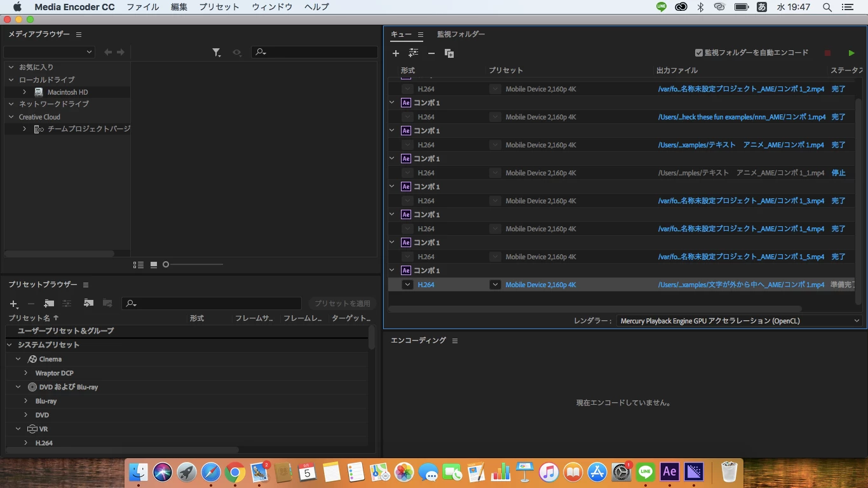
Task: Collapse the ネットワークドライブ section
Action: coord(11,104)
